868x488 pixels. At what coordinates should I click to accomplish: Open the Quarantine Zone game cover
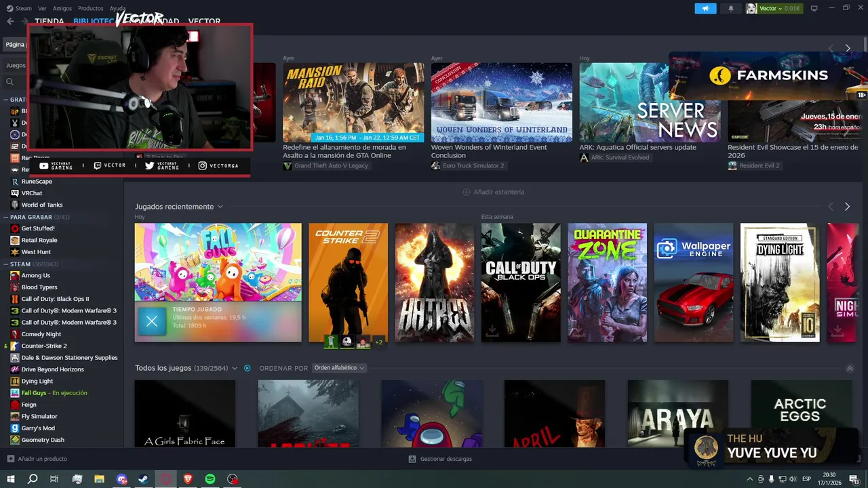607,283
